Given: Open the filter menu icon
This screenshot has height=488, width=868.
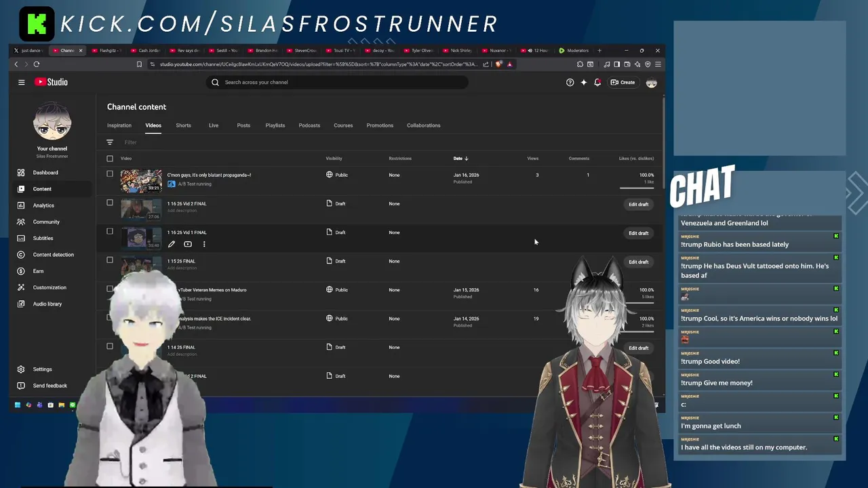Looking at the screenshot, I should pos(110,142).
